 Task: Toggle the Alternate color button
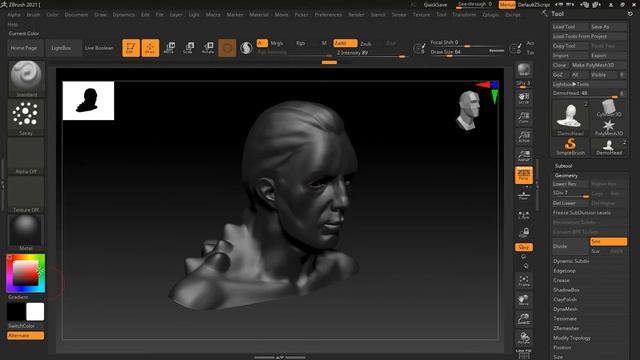25,336
